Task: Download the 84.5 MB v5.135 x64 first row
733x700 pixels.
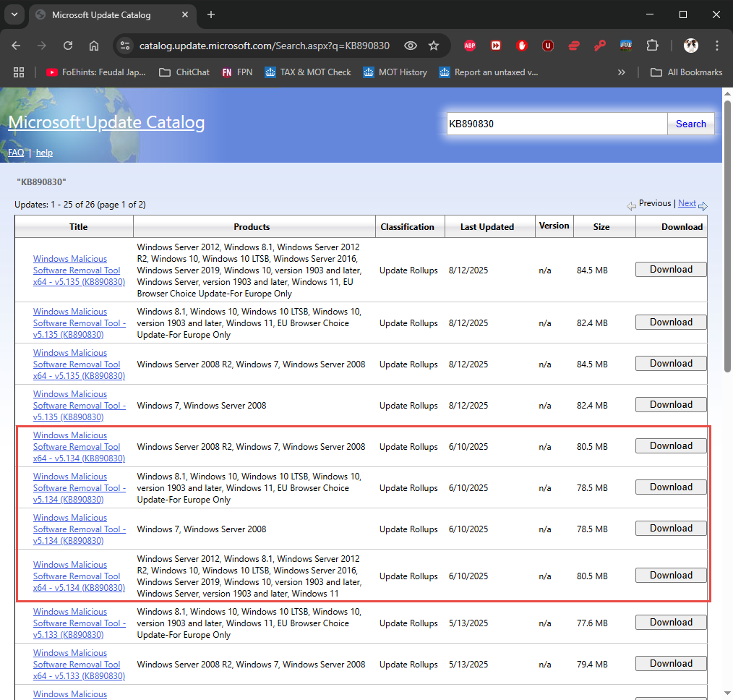Action: [x=671, y=270]
